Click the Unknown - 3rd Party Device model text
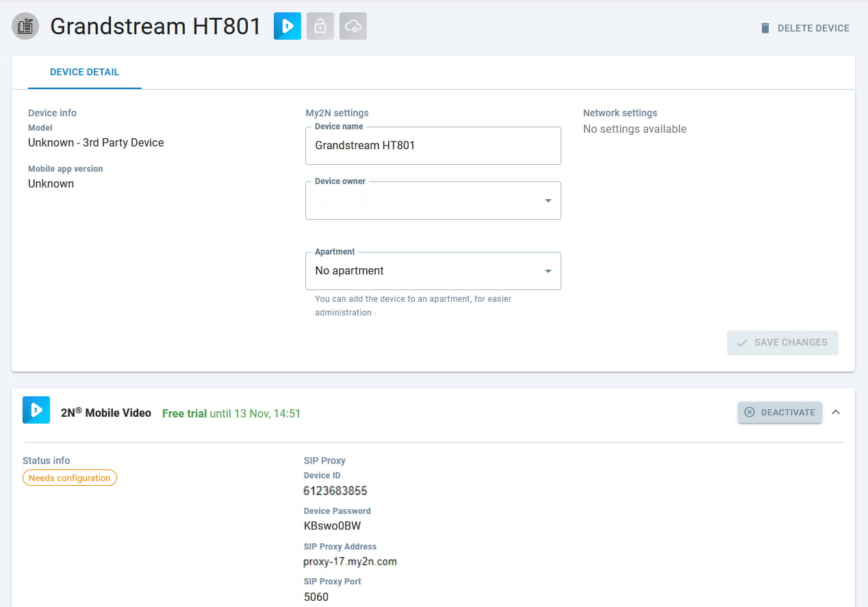Screen dimensions: 868x607 96,142
